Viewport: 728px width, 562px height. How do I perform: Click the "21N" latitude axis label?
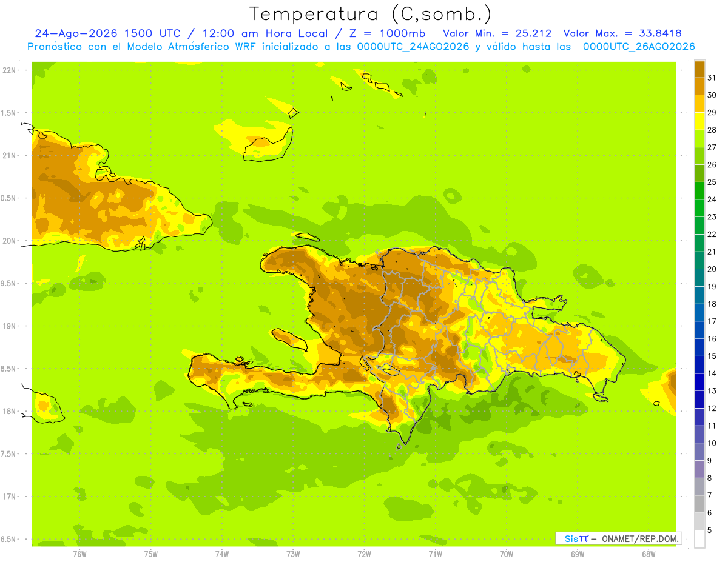point(8,155)
